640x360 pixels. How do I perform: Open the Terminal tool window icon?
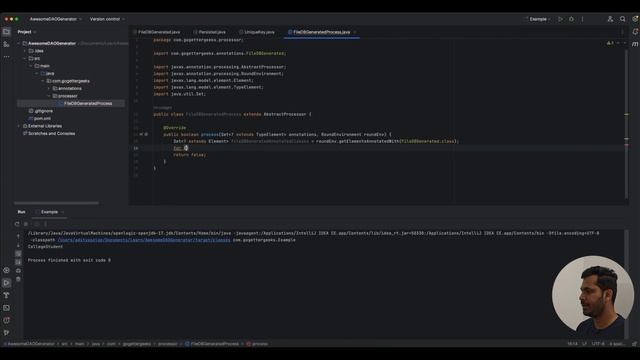click(7, 308)
